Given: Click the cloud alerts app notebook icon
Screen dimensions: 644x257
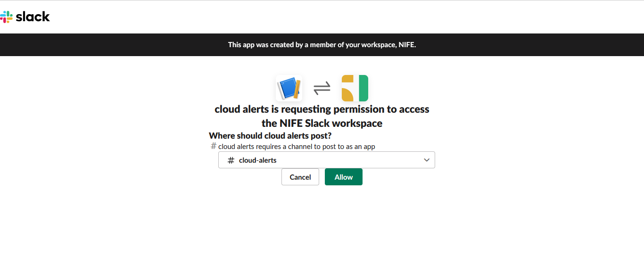Looking at the screenshot, I should (289, 88).
